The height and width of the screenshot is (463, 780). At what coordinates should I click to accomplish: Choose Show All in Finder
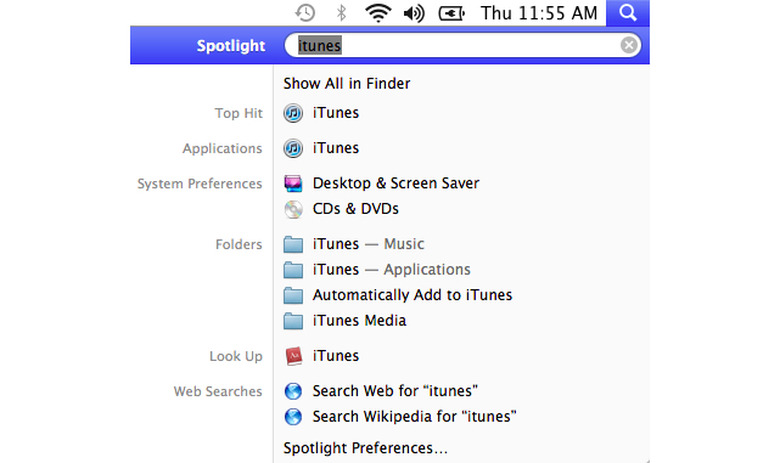click(x=347, y=84)
